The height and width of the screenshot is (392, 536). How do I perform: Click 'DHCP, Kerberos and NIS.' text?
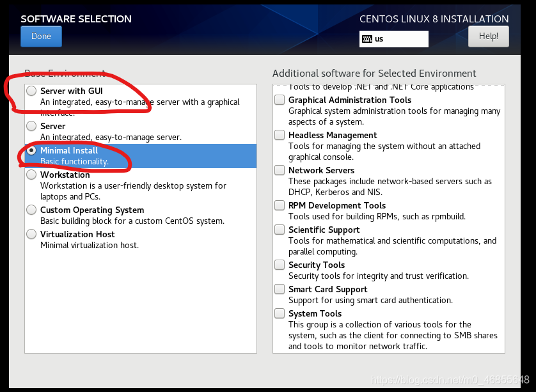point(335,192)
